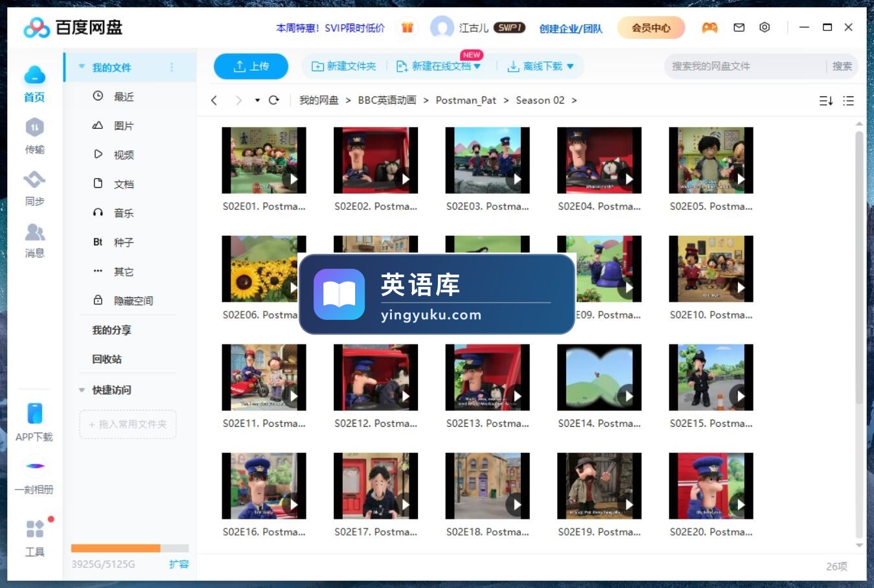Select the S02E14 video thumbnail

[599, 377]
